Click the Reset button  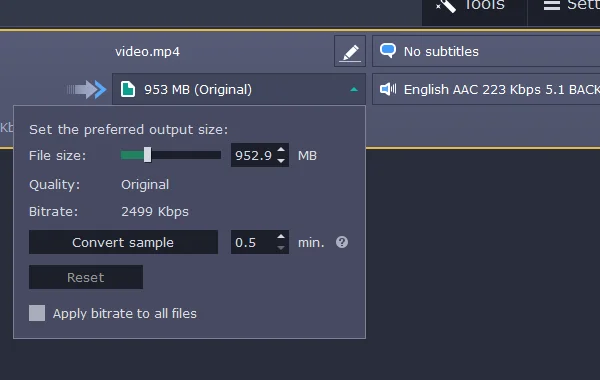86,277
